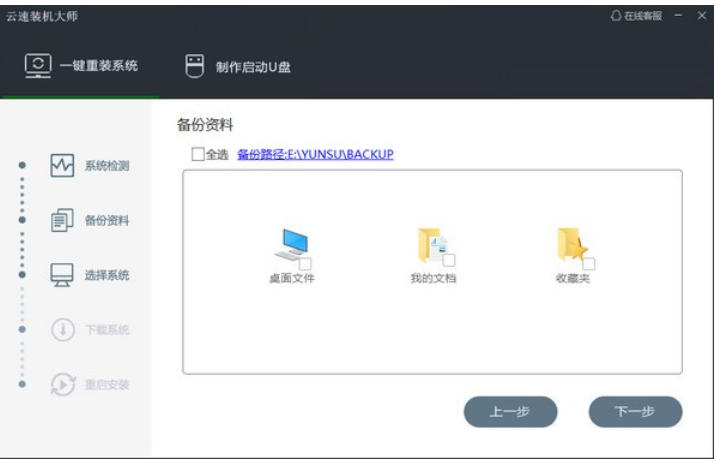Click the 我的文档 label text

coord(433,278)
